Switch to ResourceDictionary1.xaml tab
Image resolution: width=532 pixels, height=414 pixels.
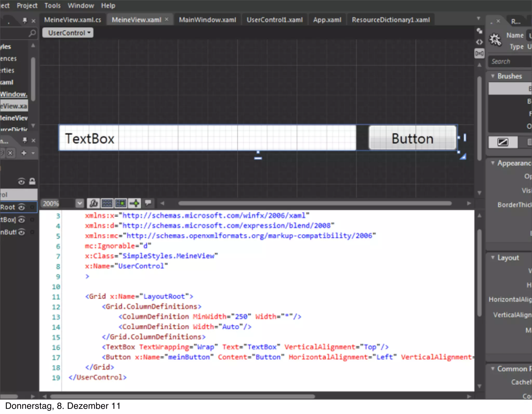391,20
